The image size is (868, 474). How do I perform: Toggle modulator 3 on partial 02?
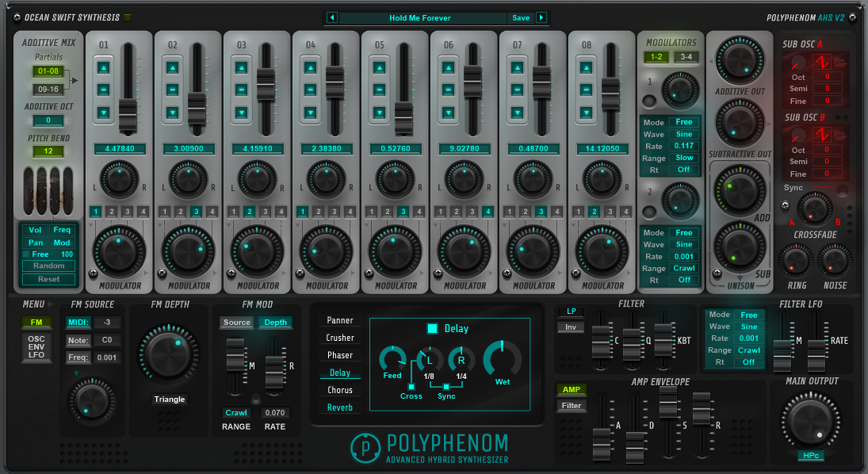click(x=196, y=212)
